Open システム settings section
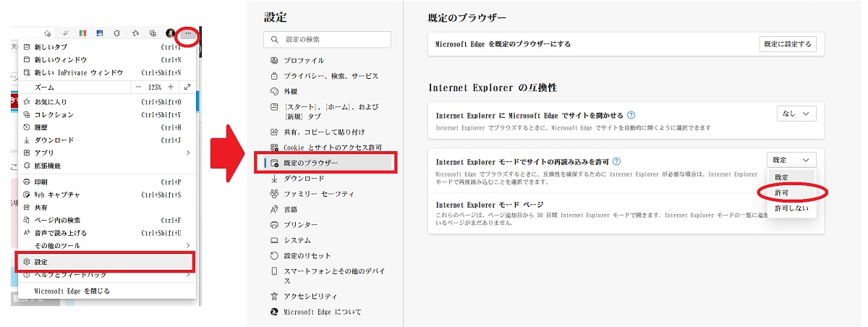This screenshot has height=327, width=868. point(328,240)
